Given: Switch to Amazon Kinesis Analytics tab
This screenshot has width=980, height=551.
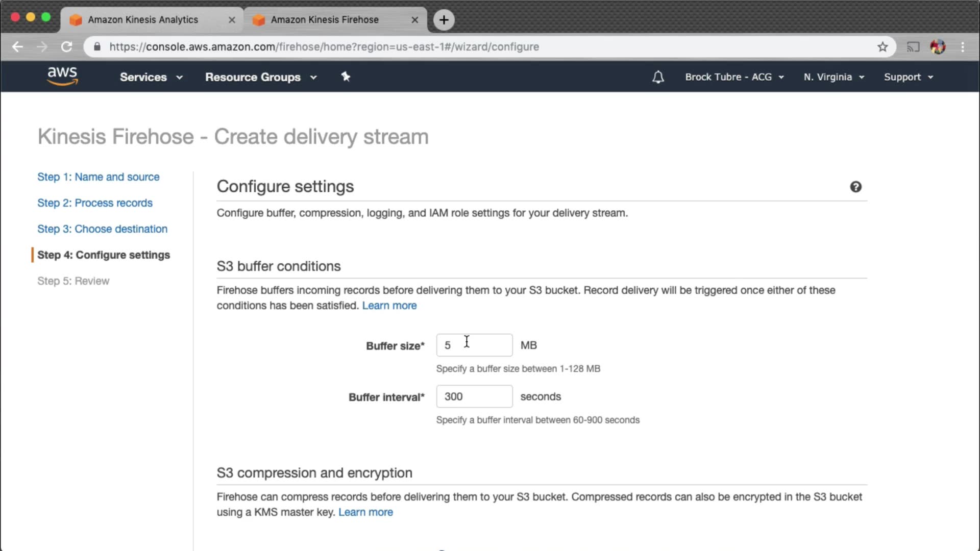Looking at the screenshot, I should 143,20.
